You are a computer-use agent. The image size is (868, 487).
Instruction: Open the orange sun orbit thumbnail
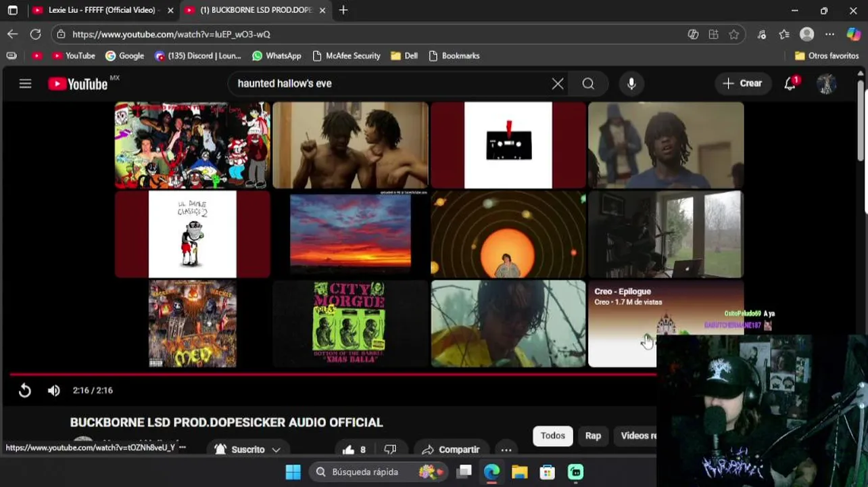508,234
